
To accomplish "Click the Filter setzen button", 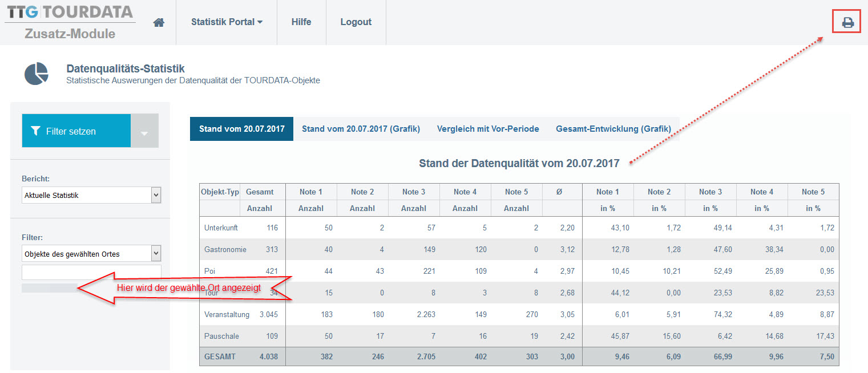I will (76, 131).
